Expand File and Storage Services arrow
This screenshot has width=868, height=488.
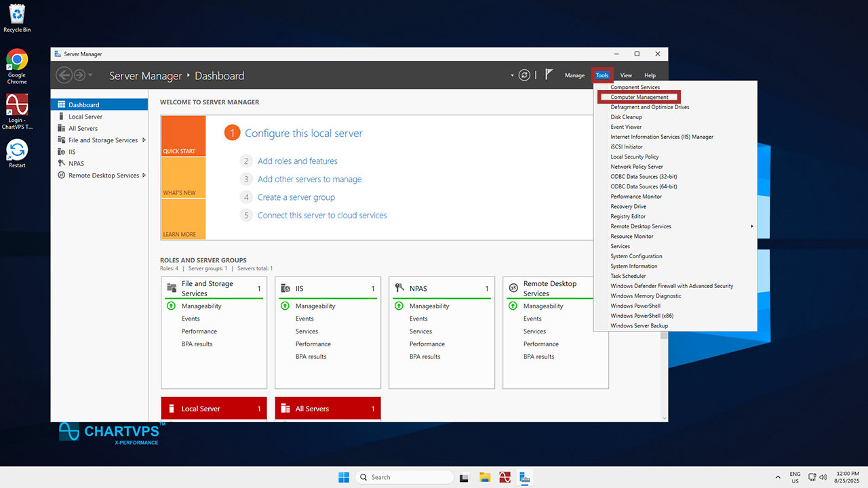tap(144, 140)
